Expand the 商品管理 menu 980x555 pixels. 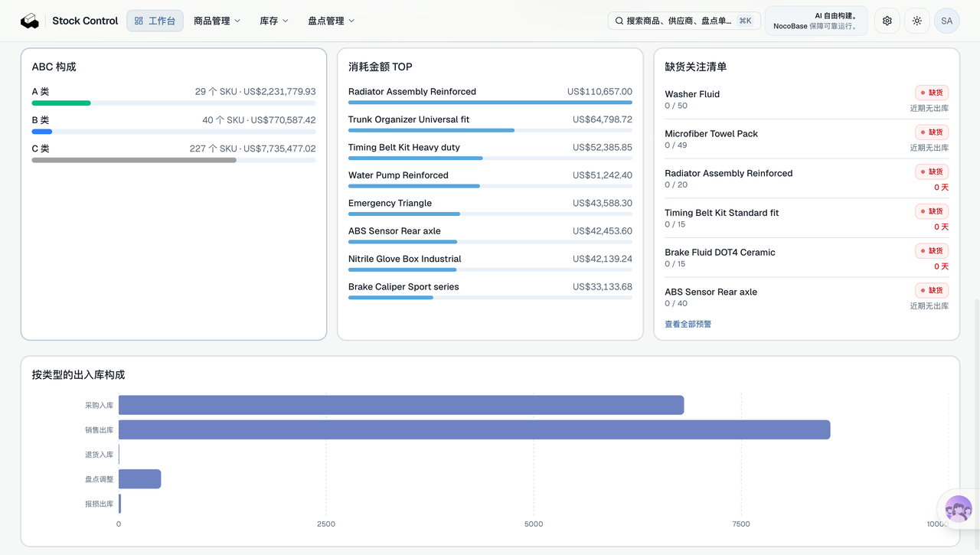pos(217,21)
